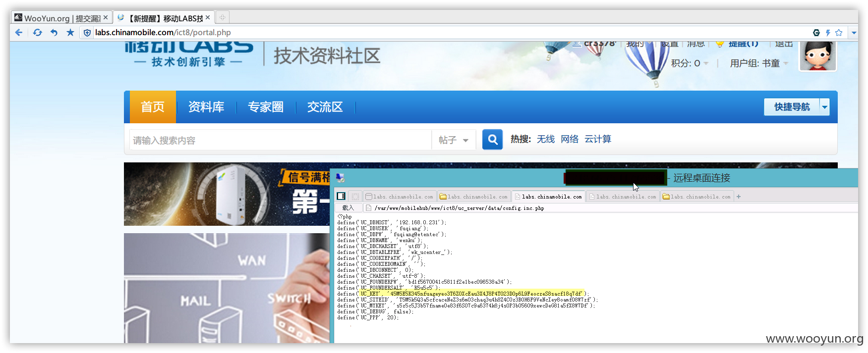The height and width of the screenshot is (353, 868).
Task: Select the active labs.chinamobile.com file tab
Action: [x=548, y=197]
